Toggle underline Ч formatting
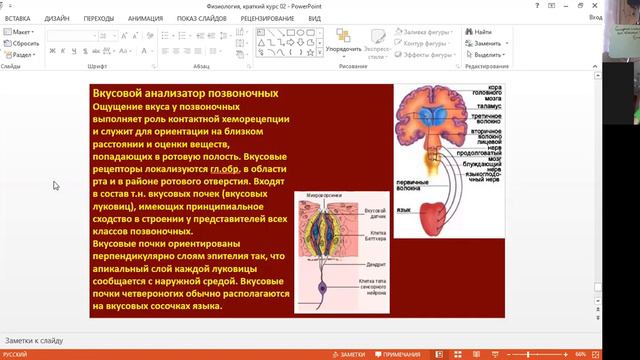The width and height of the screenshot is (640, 360). [74, 51]
